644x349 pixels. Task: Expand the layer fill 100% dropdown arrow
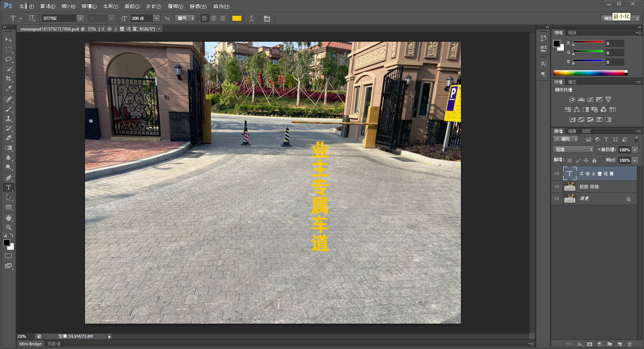click(635, 160)
